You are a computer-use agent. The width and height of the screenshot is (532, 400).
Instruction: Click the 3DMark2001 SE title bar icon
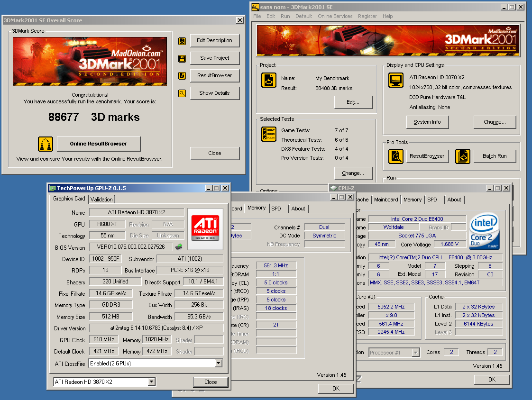tap(256, 7)
